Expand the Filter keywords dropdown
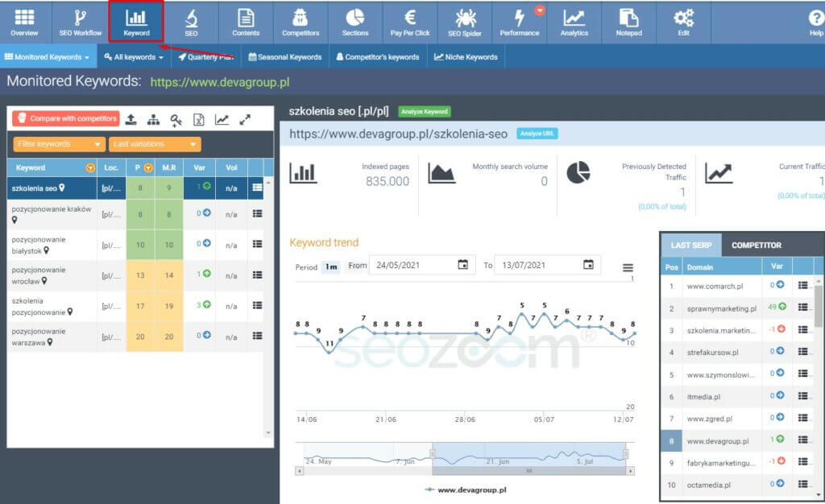The width and height of the screenshot is (825, 504). click(x=59, y=144)
